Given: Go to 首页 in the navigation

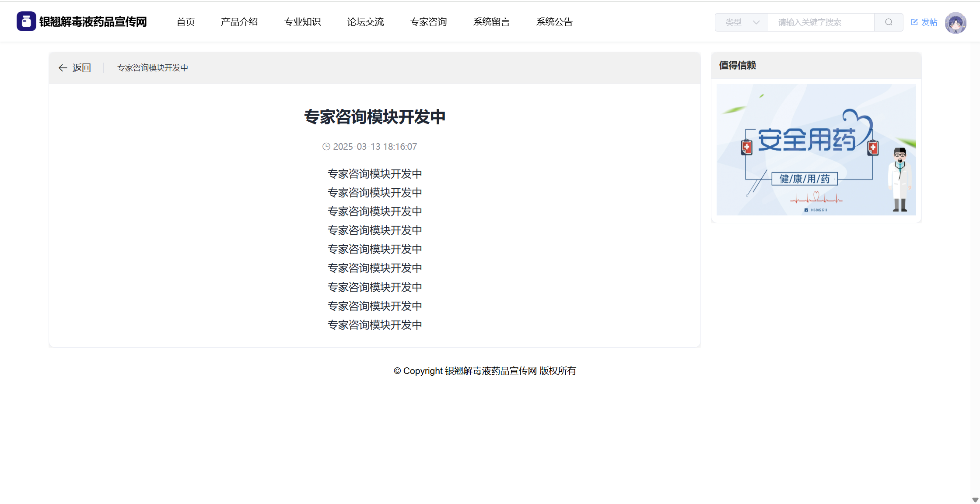Looking at the screenshot, I should pyautogui.click(x=185, y=22).
